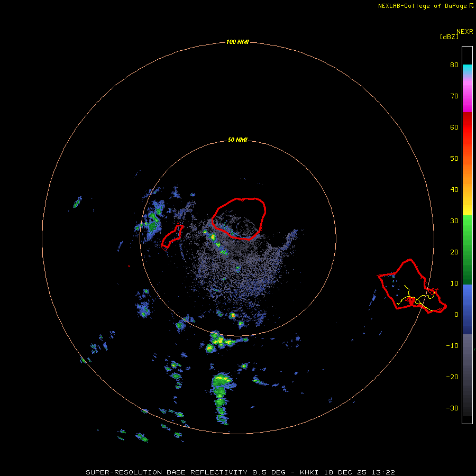Click the -30 value on the dBZ scale
The width and height of the screenshot is (476, 476).
pyautogui.click(x=452, y=408)
